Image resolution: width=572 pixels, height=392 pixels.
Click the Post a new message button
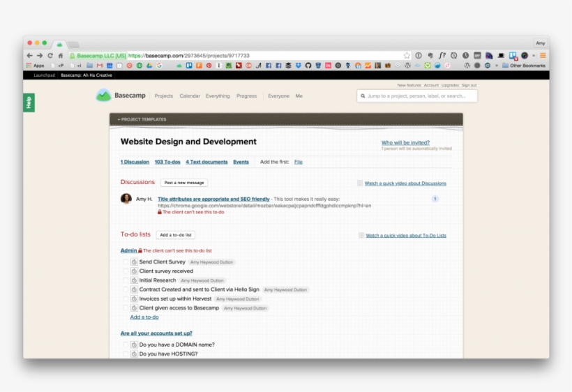pos(184,183)
